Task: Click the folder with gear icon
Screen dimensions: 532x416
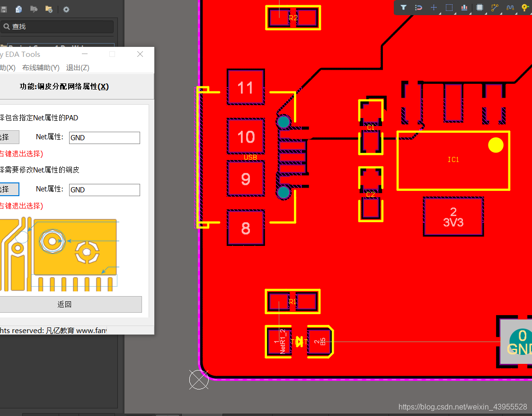Action: click(x=49, y=9)
